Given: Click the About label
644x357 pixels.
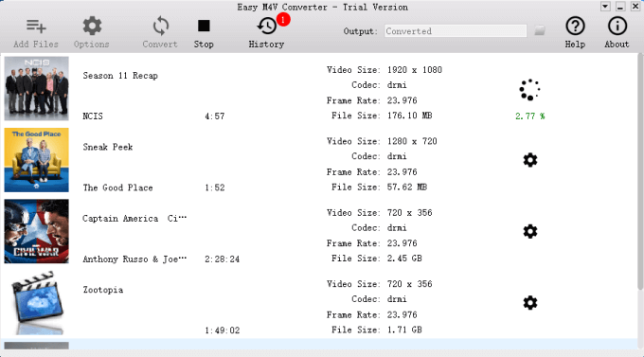Looking at the screenshot, I should point(617,44).
